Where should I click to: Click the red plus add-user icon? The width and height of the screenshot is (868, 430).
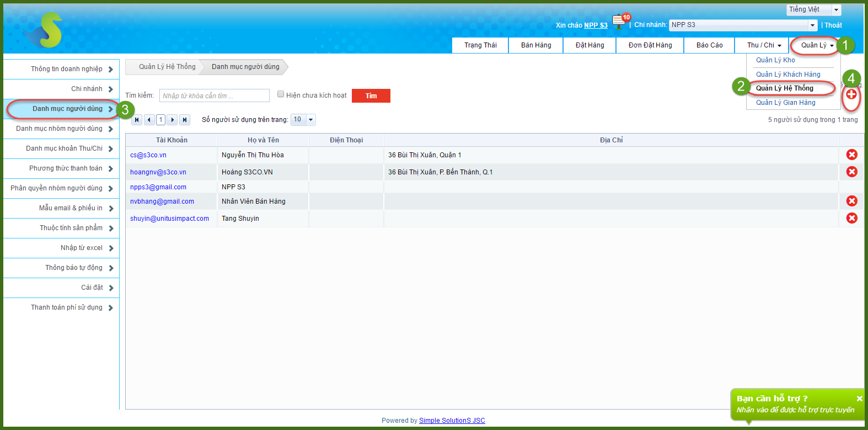(x=851, y=94)
